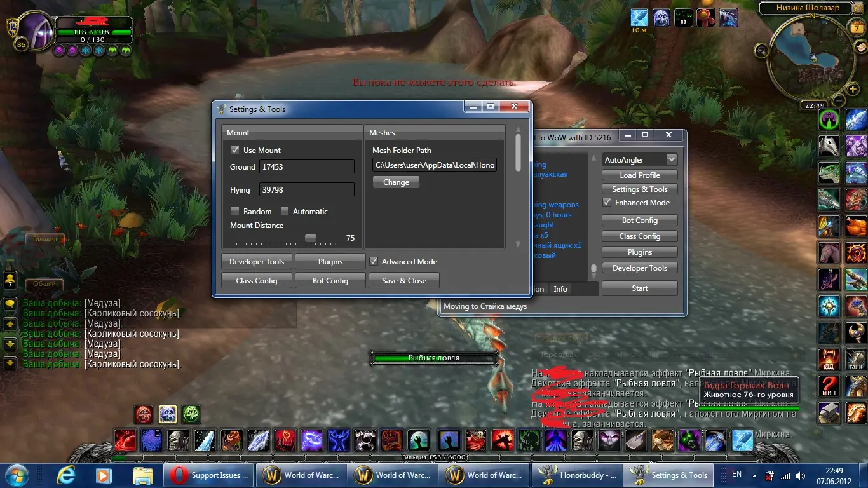Enable the Automatic mount checkbox

point(285,211)
